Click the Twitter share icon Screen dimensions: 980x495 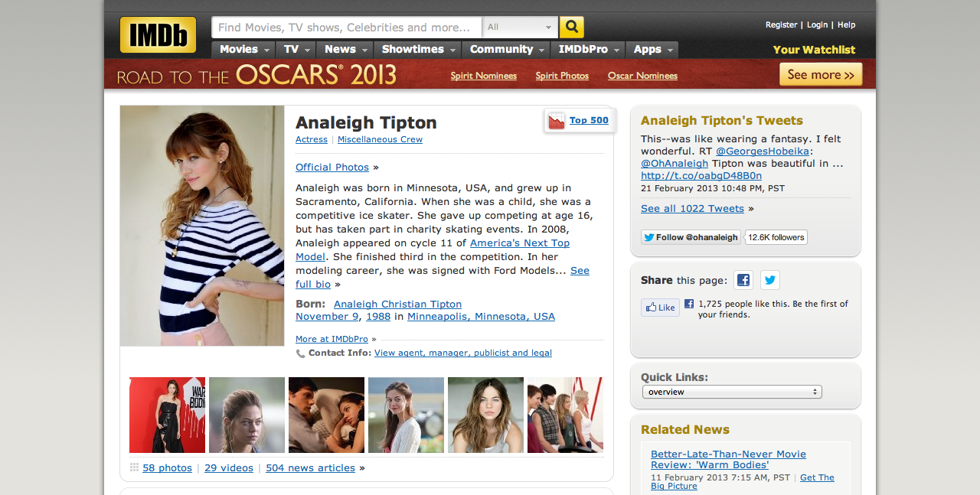pos(770,280)
